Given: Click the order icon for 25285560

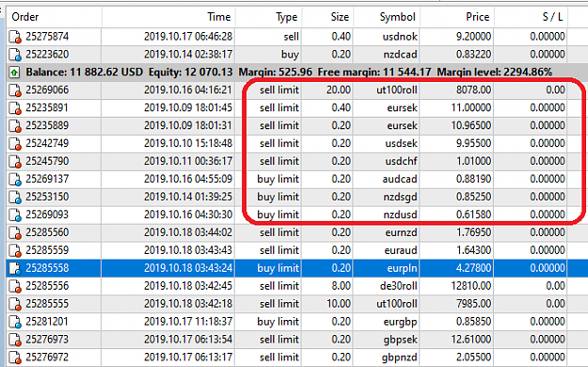Looking at the screenshot, I should (15, 233).
